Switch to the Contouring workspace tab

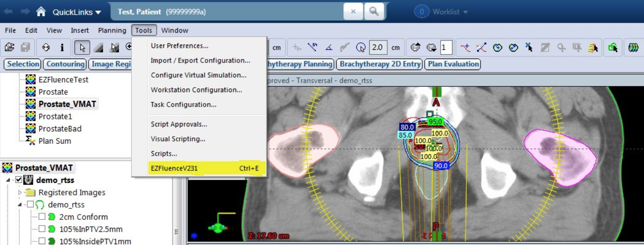[65, 64]
